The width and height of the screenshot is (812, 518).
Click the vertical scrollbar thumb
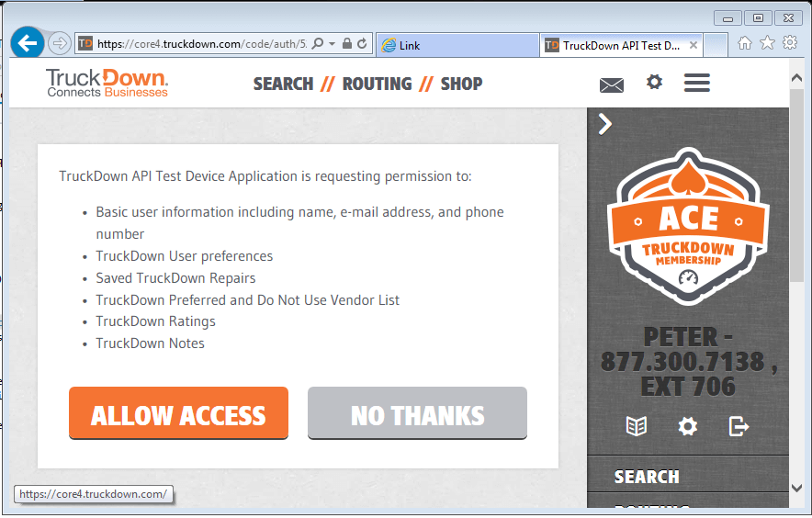[797, 186]
